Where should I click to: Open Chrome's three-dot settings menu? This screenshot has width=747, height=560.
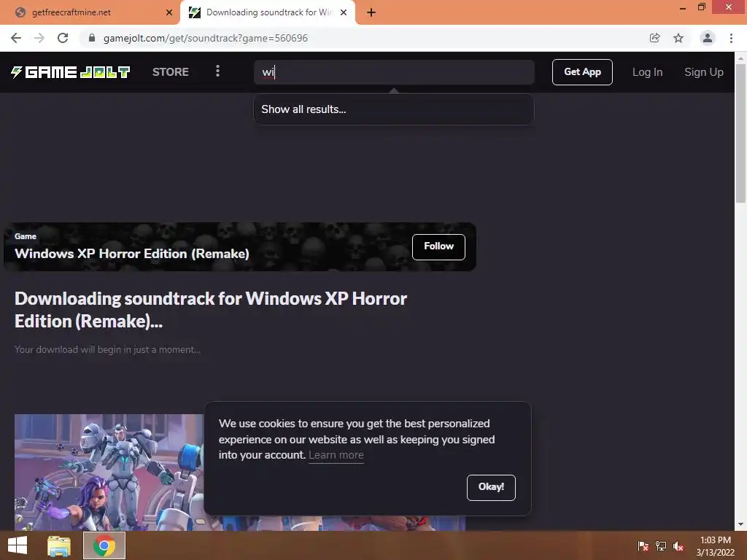click(x=731, y=38)
